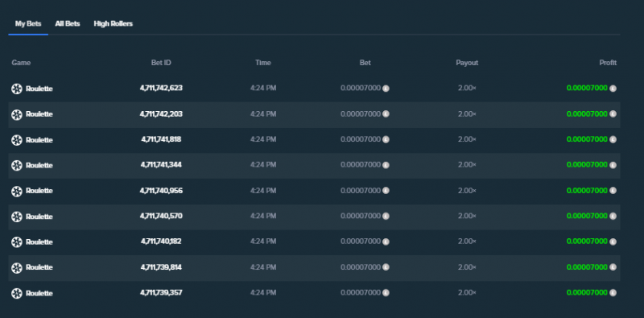Image resolution: width=644 pixels, height=318 pixels.
Task: Click the 2.00× payout for bet 4,711,742,203
Action: [467, 114]
